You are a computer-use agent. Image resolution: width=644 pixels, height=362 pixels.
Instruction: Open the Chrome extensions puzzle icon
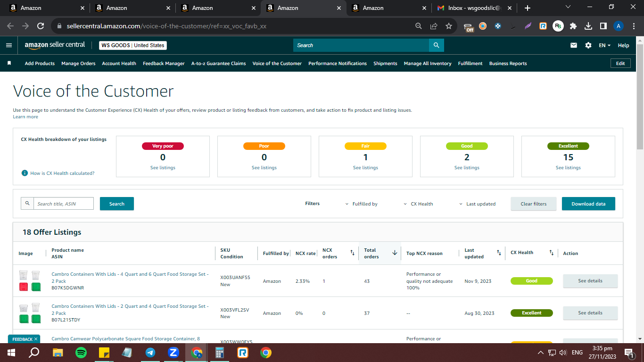573,26
